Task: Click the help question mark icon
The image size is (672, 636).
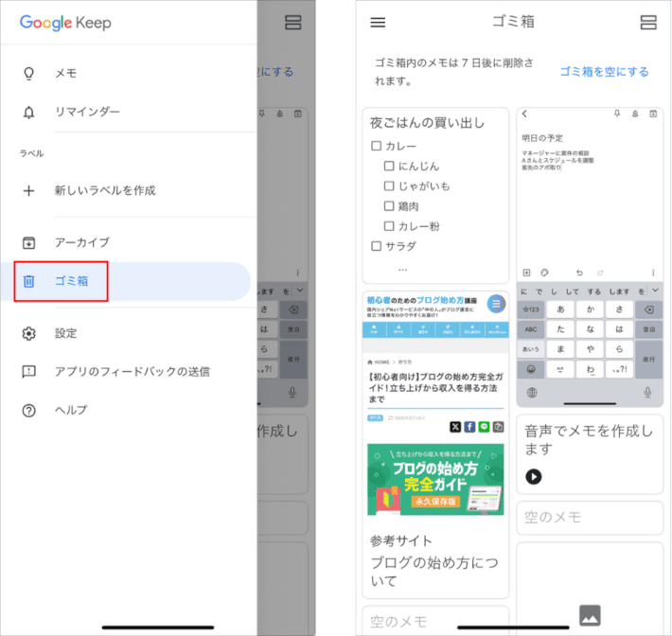Action: (28, 410)
